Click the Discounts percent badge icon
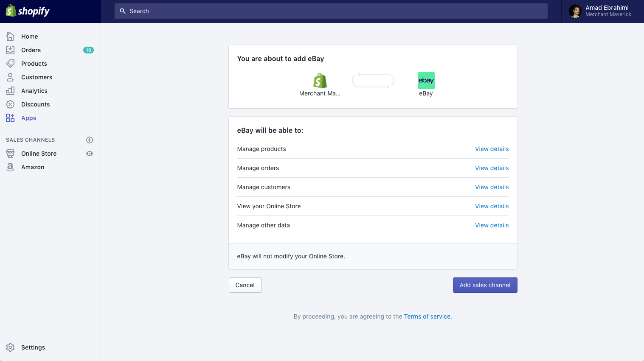 click(x=10, y=104)
